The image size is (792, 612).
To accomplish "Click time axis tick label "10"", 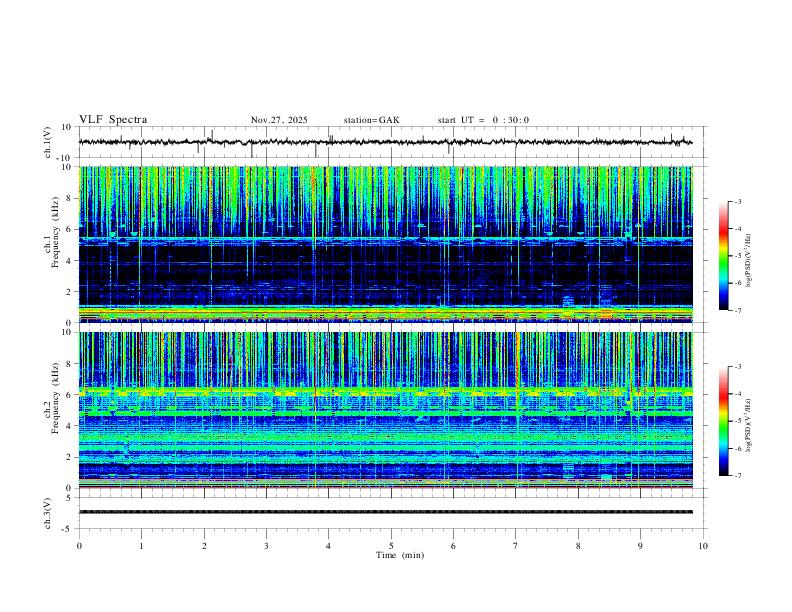I will click(x=703, y=546).
